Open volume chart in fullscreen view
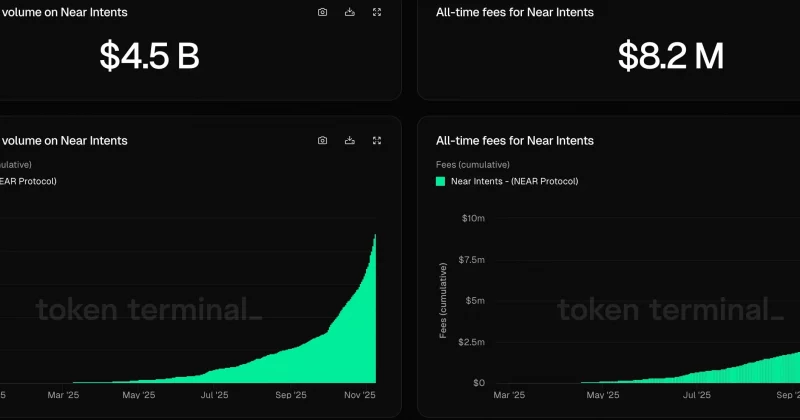Image resolution: width=800 pixels, height=420 pixels. pyautogui.click(x=377, y=140)
